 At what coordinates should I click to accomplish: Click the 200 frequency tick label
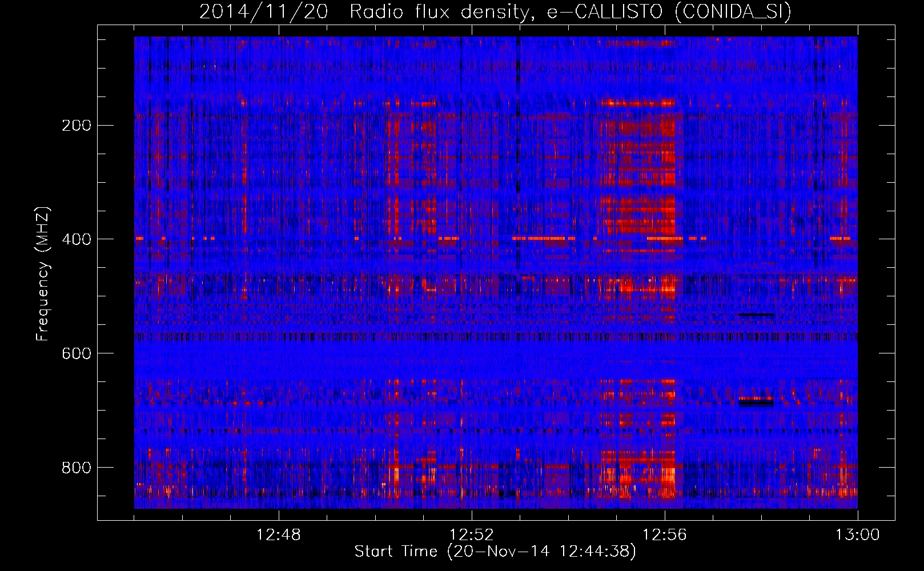click(x=77, y=125)
